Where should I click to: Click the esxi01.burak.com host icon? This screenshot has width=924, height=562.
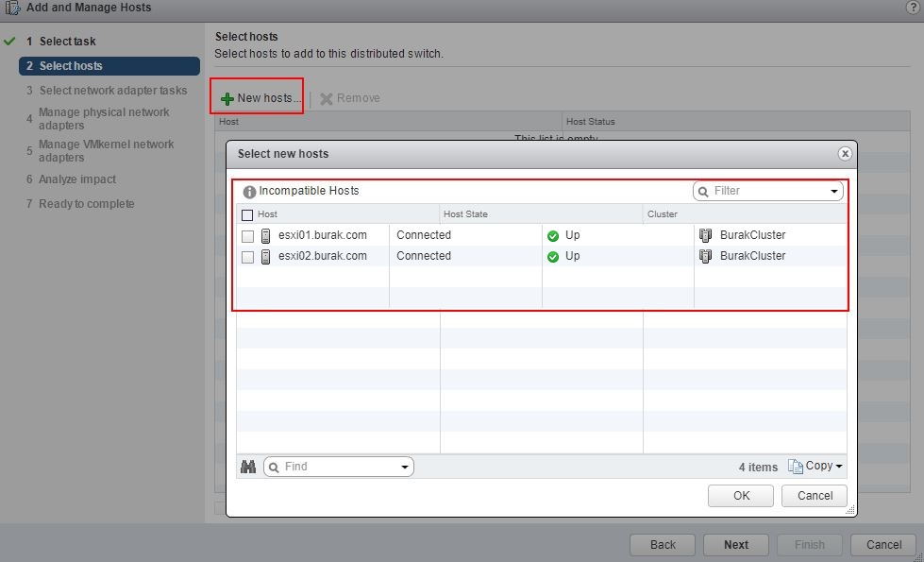[266, 235]
